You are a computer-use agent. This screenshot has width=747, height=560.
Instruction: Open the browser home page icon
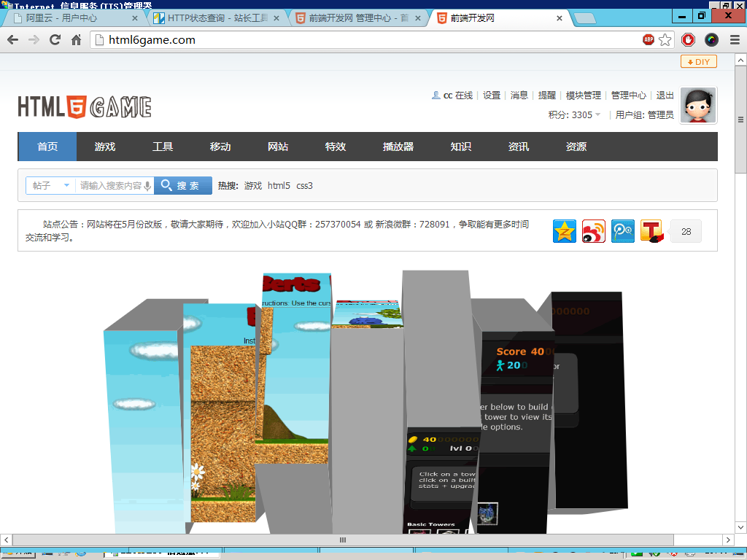tap(76, 40)
